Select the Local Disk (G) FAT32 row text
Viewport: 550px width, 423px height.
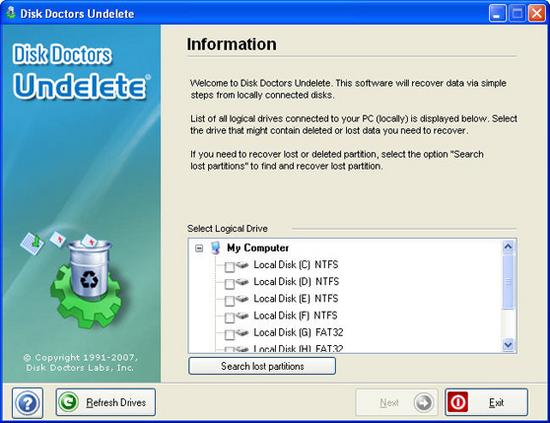[x=298, y=332]
